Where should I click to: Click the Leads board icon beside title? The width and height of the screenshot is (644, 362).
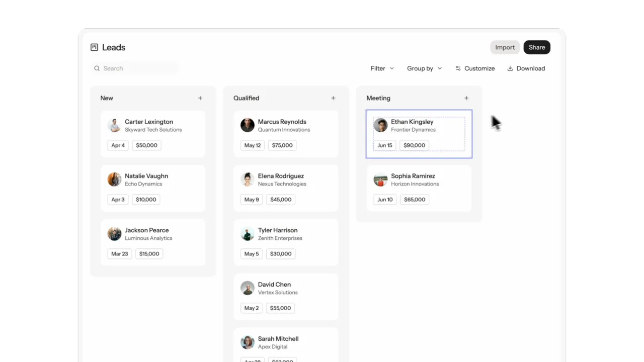pos(94,47)
